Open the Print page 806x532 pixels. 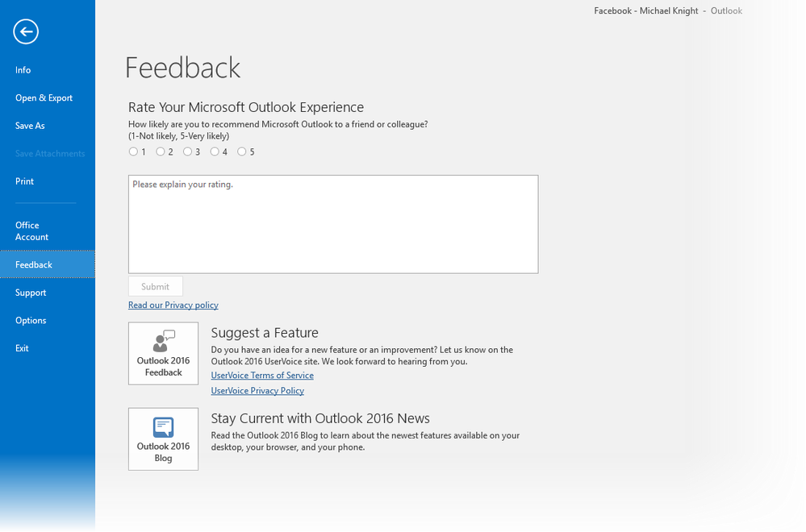pyautogui.click(x=48, y=181)
